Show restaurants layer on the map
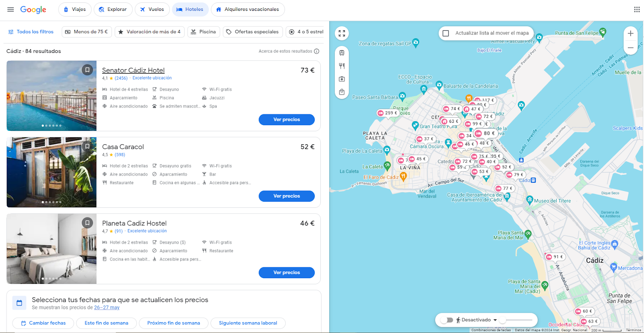644x333 pixels. coord(342,66)
